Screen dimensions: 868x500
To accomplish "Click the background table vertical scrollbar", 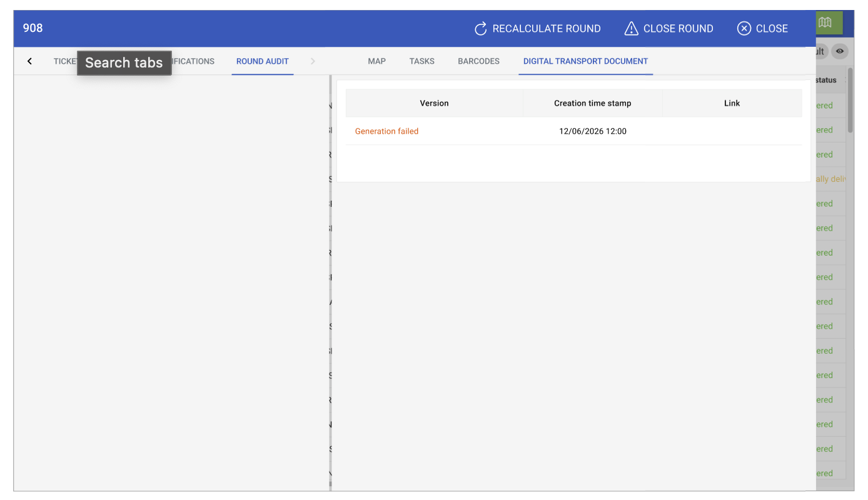I will [850, 100].
